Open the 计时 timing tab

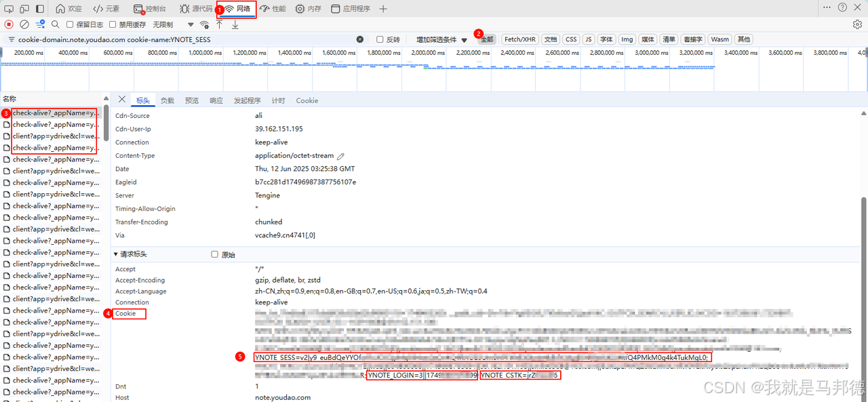279,100
